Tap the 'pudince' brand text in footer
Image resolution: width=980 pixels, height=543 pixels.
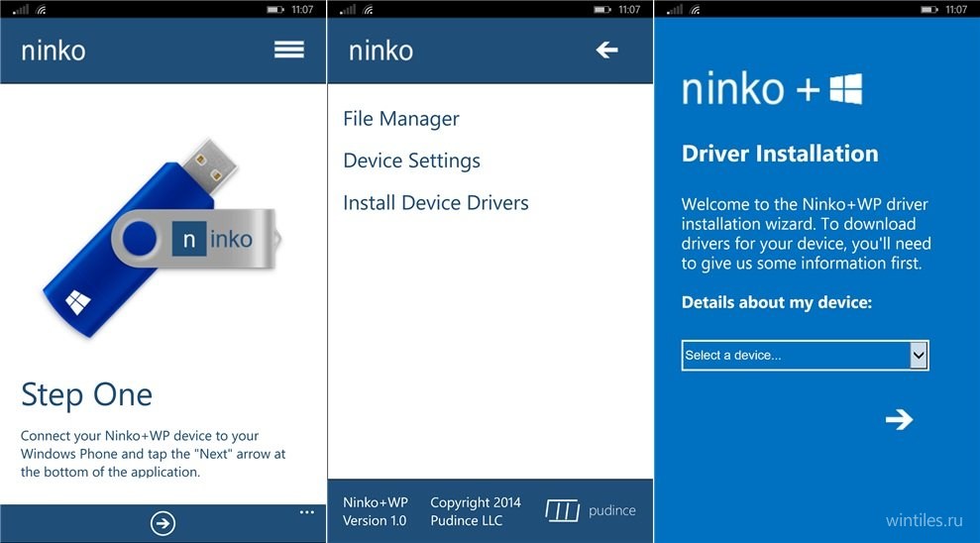coord(611,510)
